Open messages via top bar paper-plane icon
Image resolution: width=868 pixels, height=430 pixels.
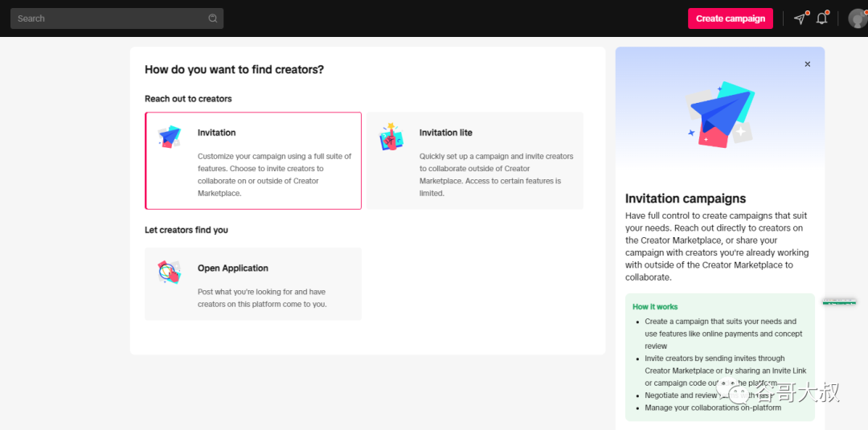point(800,18)
